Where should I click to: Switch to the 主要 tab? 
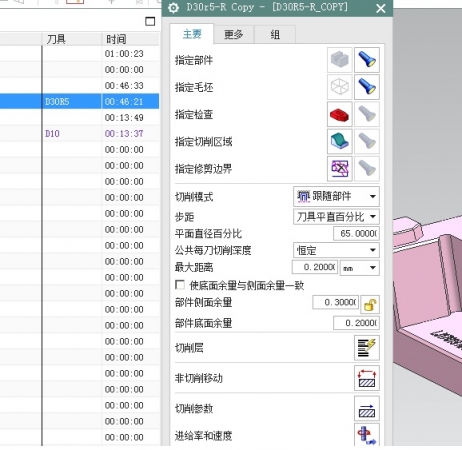point(192,34)
